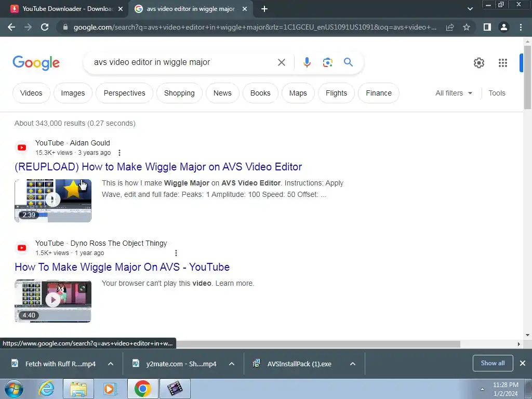Image resolution: width=532 pixels, height=399 pixels.
Task: Open a new browser tab
Action: coord(264,9)
